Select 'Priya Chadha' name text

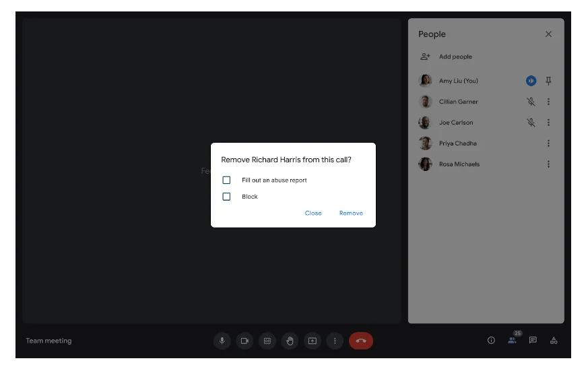tap(458, 143)
